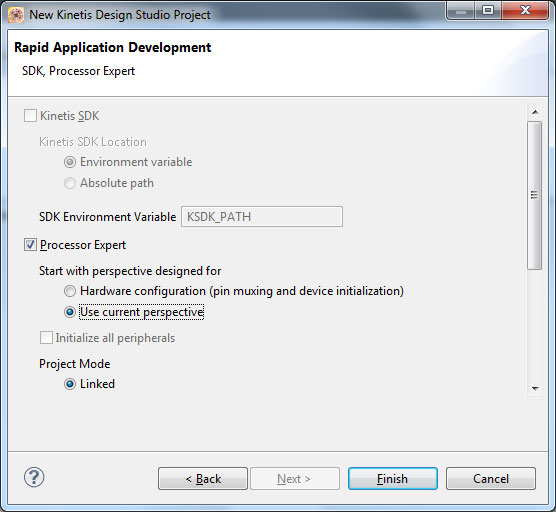
Task: Close the dialog window
Action: point(525,10)
